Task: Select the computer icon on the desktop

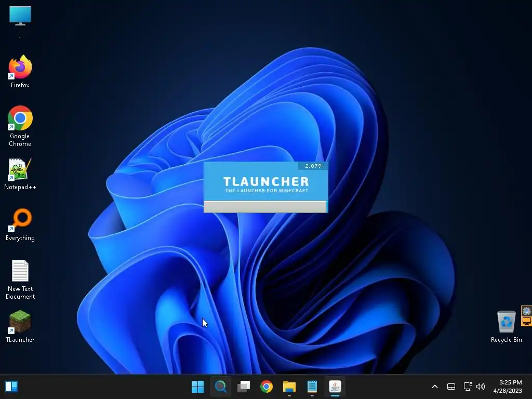Action: tap(20, 16)
